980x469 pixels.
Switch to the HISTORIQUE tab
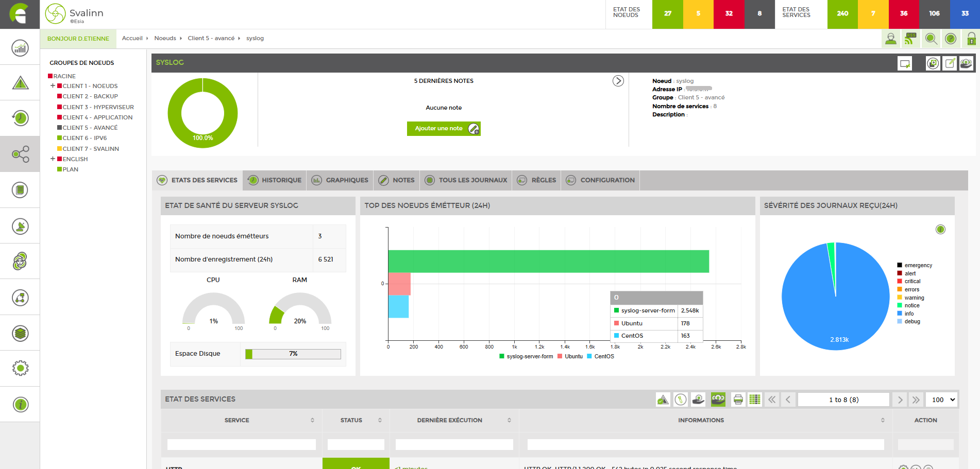pos(275,180)
